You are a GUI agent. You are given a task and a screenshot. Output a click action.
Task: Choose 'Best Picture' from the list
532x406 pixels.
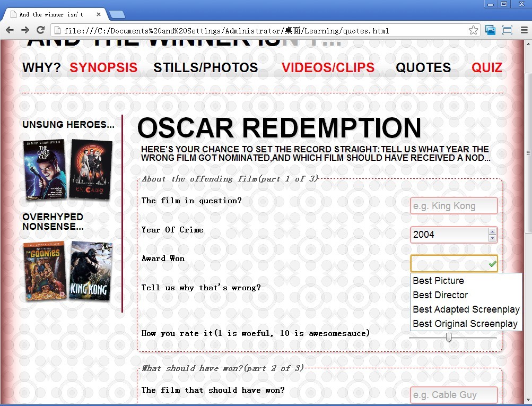(466, 281)
